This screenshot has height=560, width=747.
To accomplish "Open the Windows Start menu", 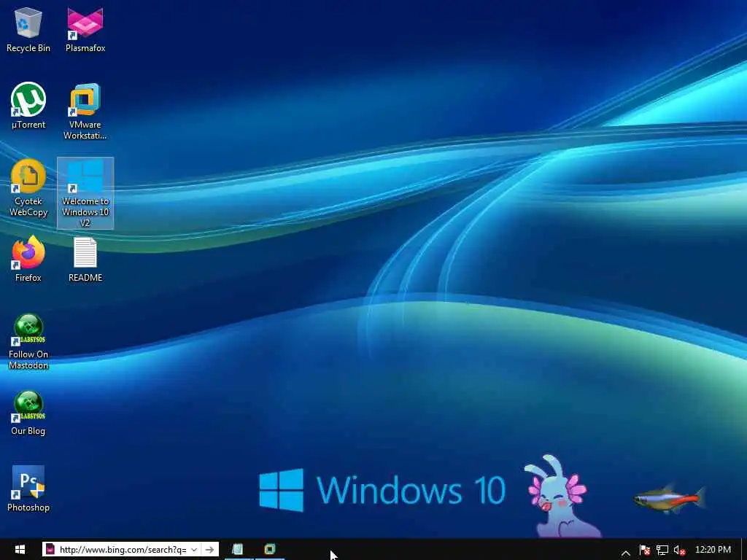I will 20,550.
